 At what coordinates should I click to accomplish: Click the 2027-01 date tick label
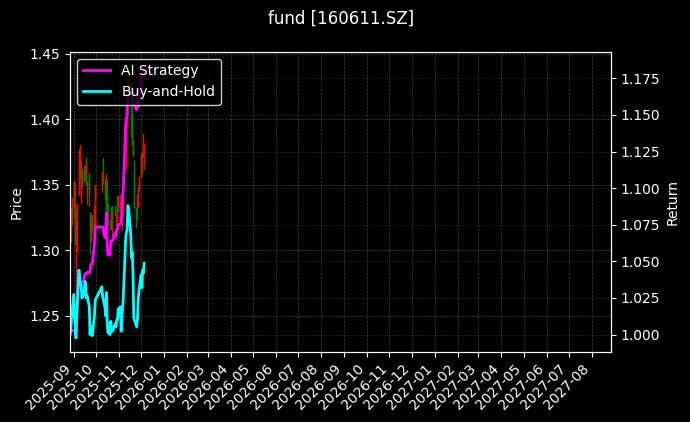coord(411,387)
